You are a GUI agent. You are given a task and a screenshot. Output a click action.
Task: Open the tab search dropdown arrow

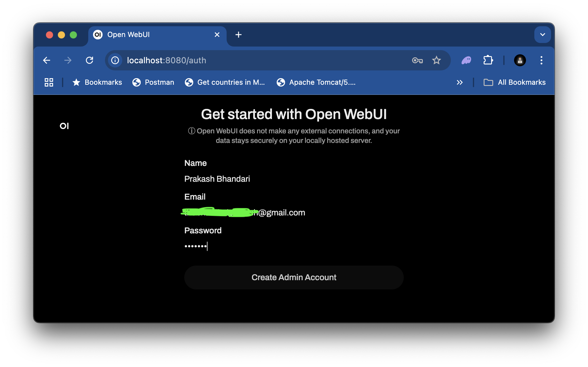click(543, 35)
